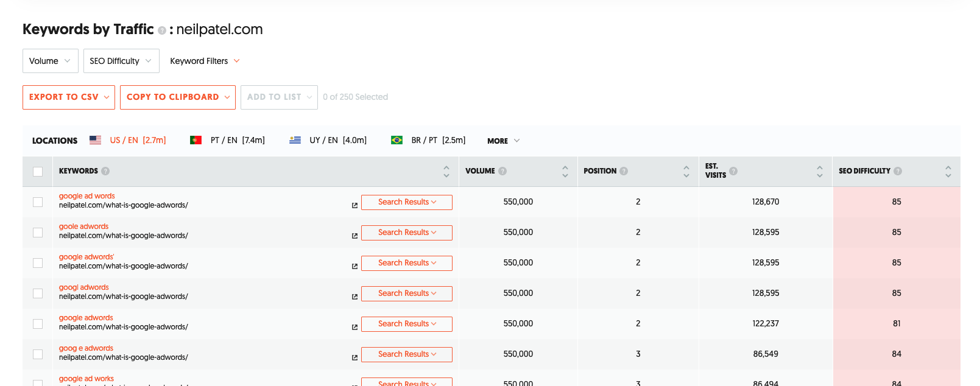Switch to UY / EN [4.0m] location

tap(338, 140)
